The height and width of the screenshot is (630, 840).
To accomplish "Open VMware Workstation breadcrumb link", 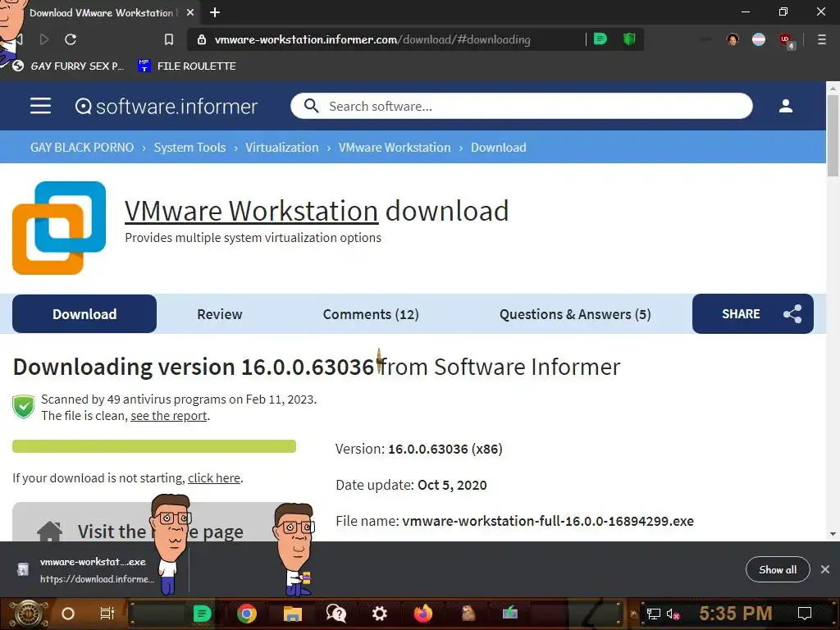I will click(x=395, y=148).
